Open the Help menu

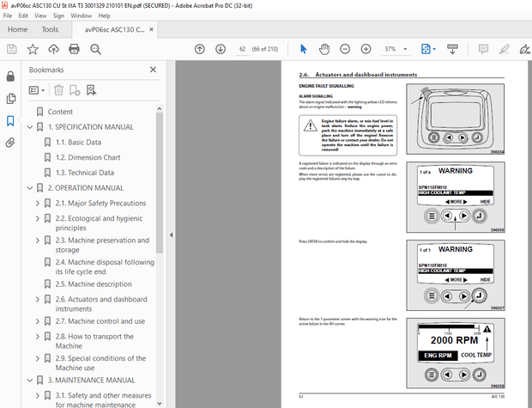point(104,15)
